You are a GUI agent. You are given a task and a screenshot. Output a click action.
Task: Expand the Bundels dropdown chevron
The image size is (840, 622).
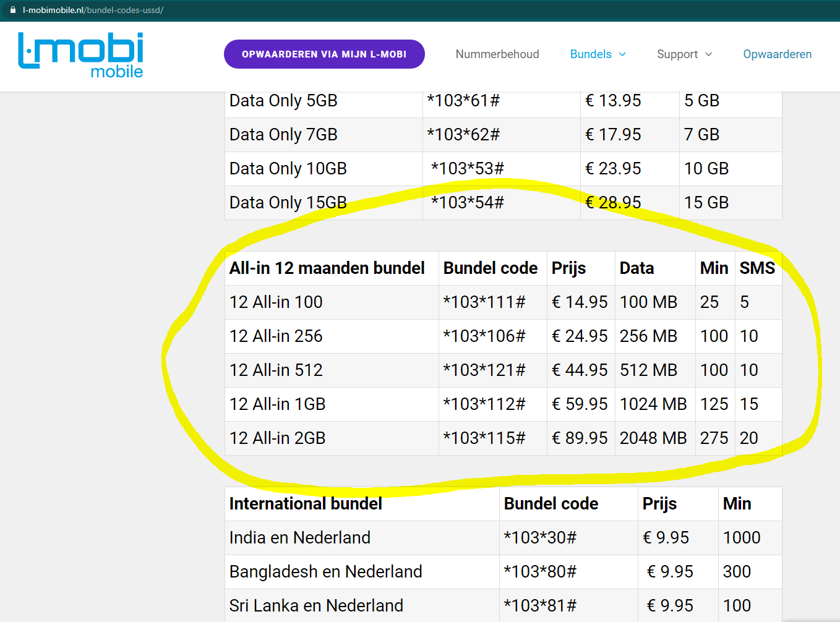622,54
